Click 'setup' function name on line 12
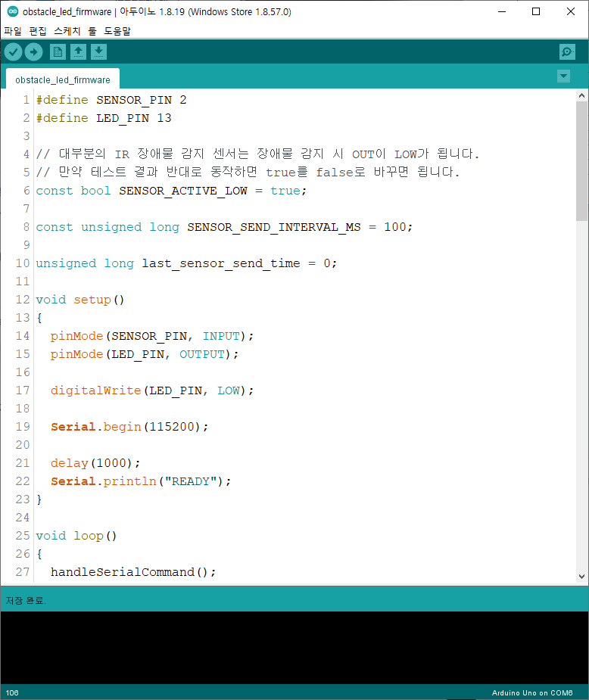 tap(92, 300)
